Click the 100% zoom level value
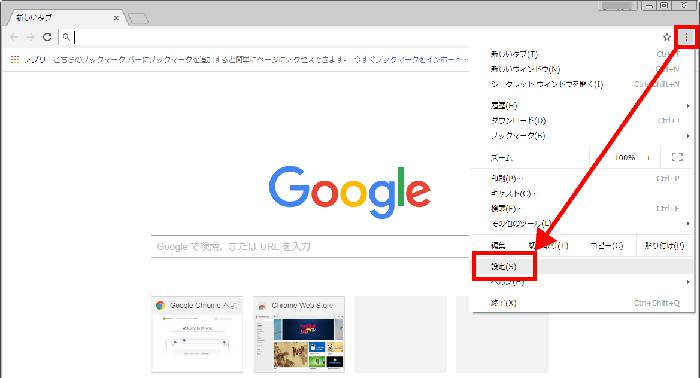Viewport: 700px width, 378px height. click(625, 158)
